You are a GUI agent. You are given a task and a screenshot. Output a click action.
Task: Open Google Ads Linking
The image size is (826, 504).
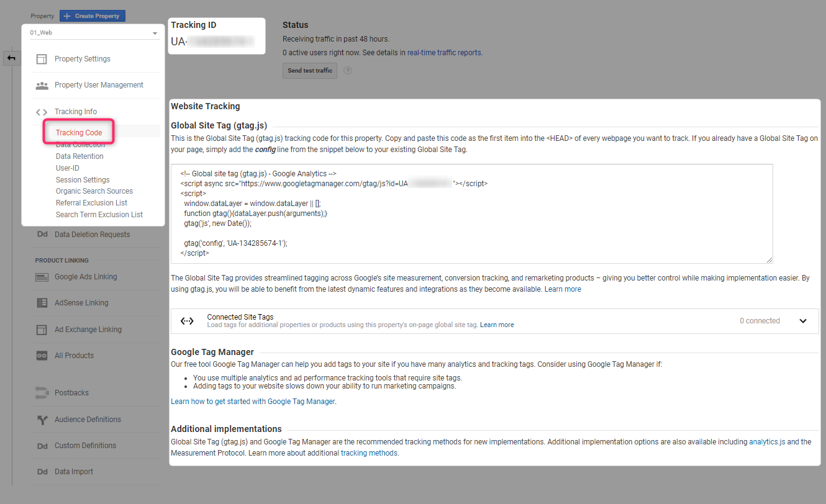pyautogui.click(x=86, y=277)
